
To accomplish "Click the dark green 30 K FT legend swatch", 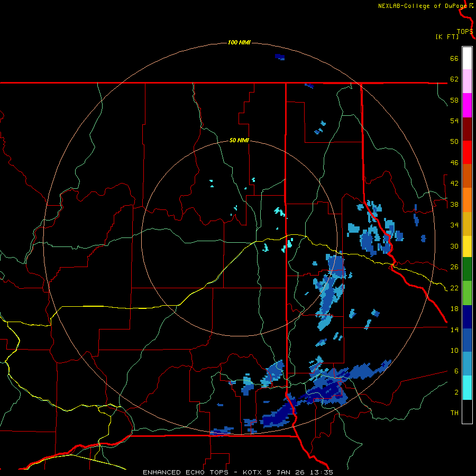I will pyautogui.click(x=467, y=269).
